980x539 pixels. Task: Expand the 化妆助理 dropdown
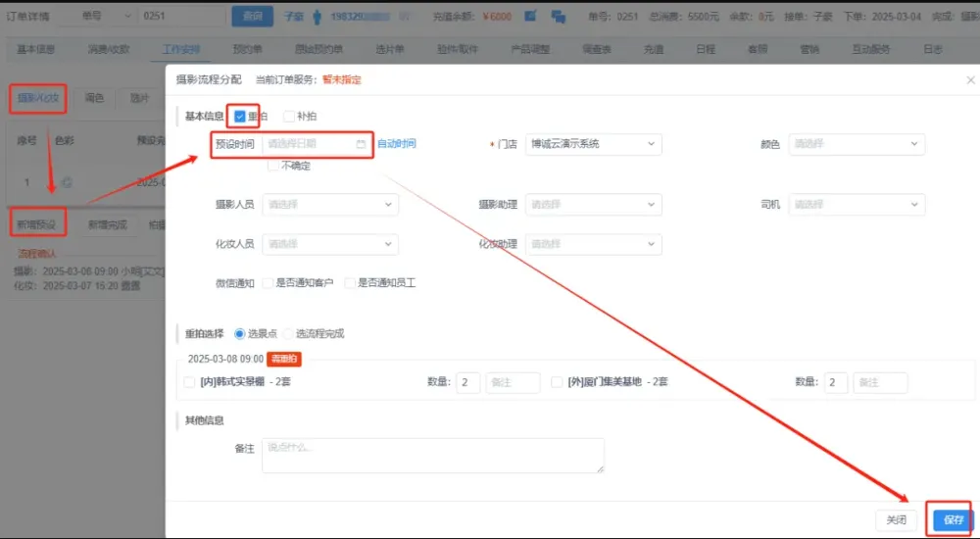click(593, 244)
